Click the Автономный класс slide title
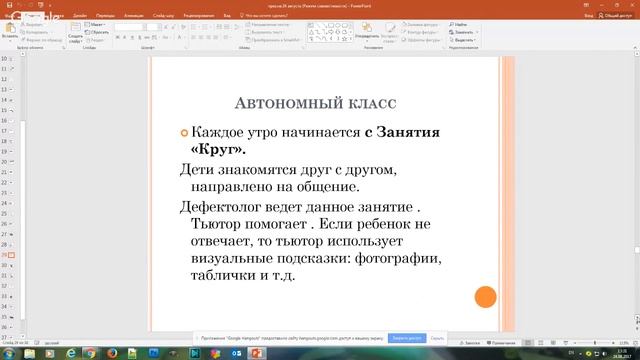Viewport: 640px width, 360px height. coord(316,103)
